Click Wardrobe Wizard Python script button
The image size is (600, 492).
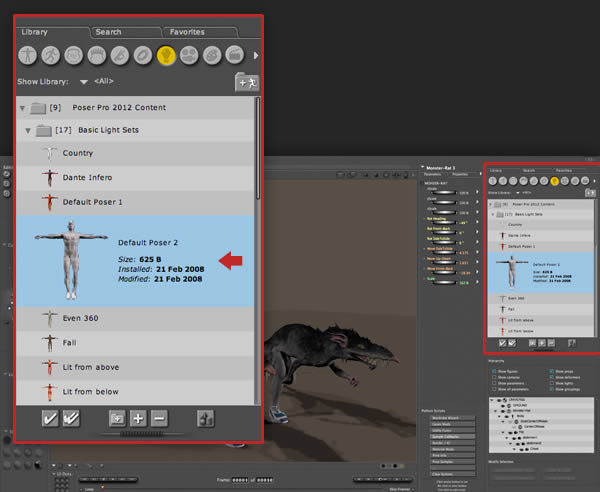[453, 418]
